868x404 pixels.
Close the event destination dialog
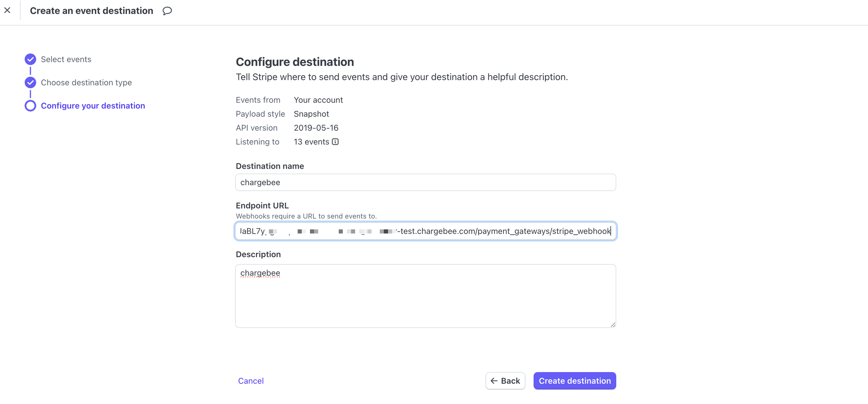(x=8, y=10)
